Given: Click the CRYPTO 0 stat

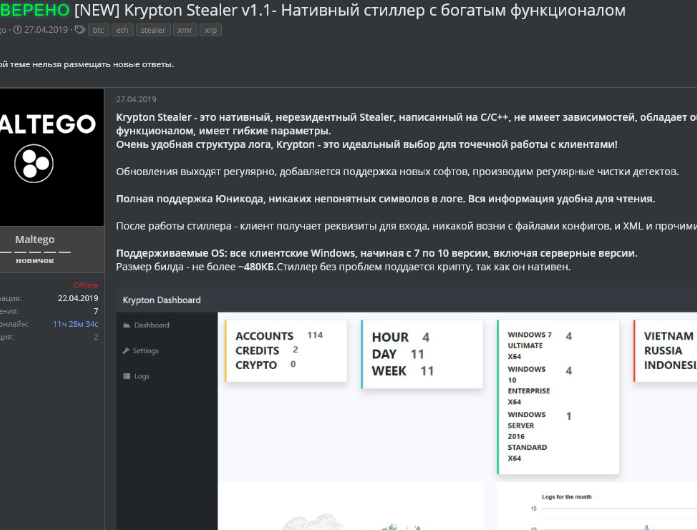Looking at the screenshot, I should point(265,365).
